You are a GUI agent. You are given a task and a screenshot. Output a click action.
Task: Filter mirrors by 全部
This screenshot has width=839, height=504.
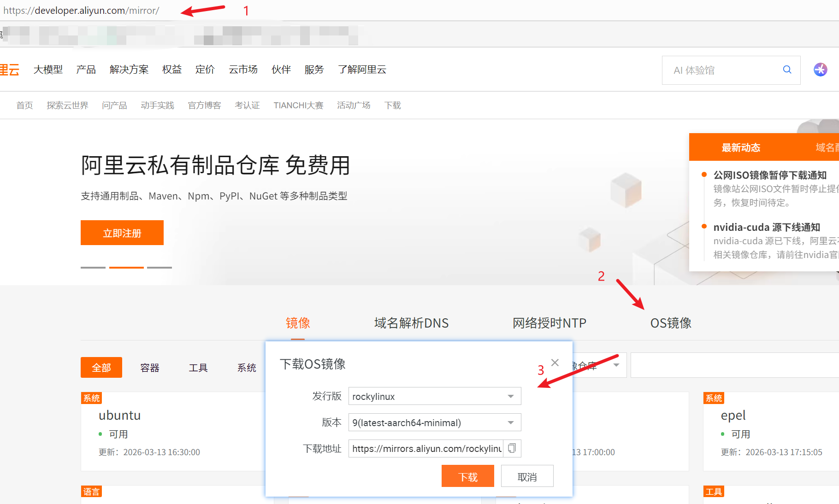[x=101, y=367]
